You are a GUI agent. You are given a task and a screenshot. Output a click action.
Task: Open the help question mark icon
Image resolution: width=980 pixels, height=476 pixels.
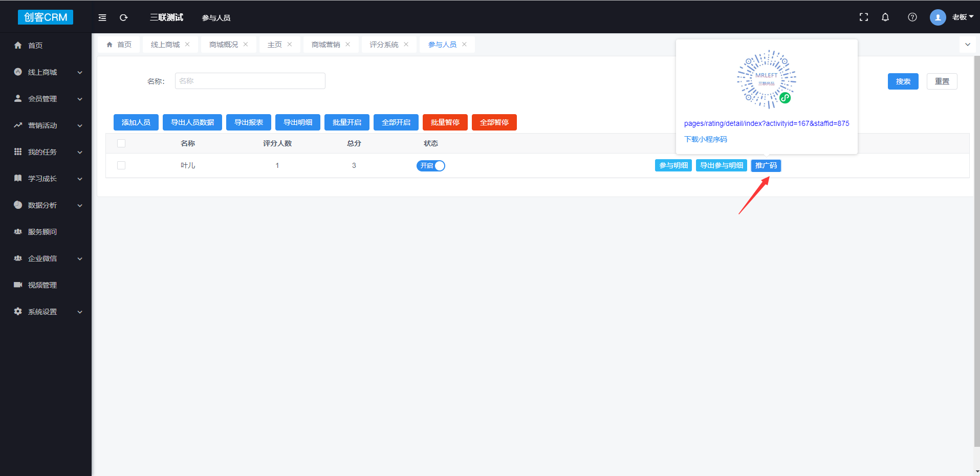(912, 17)
